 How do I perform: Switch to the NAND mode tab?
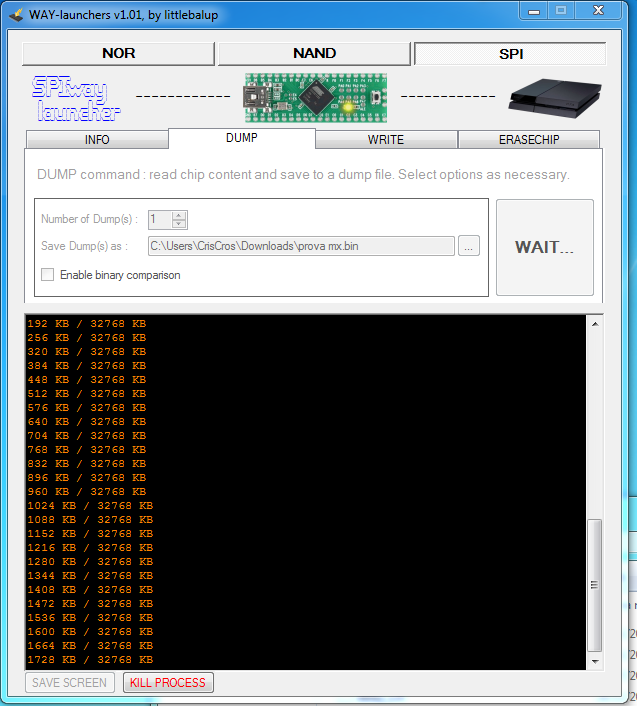click(x=314, y=53)
